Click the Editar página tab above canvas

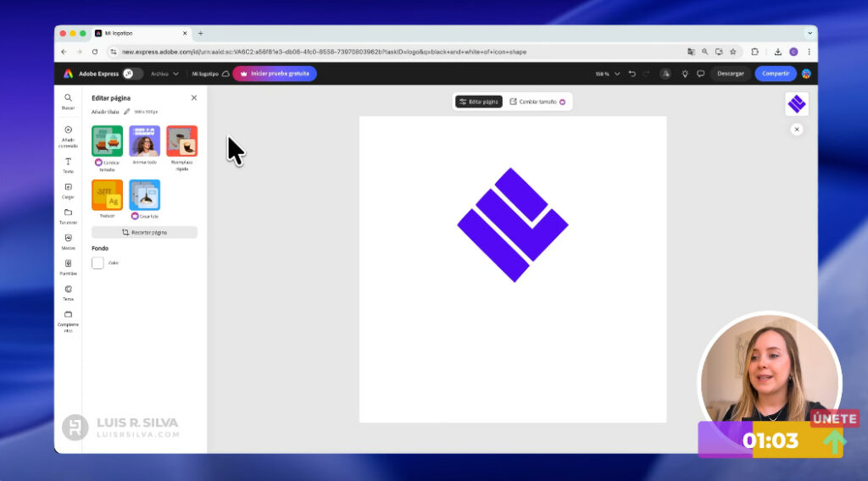point(479,102)
